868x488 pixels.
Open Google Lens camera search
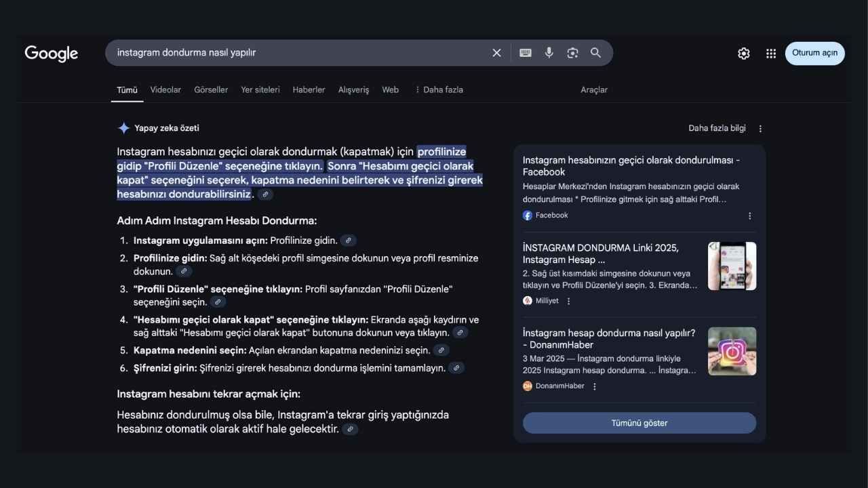(x=572, y=52)
